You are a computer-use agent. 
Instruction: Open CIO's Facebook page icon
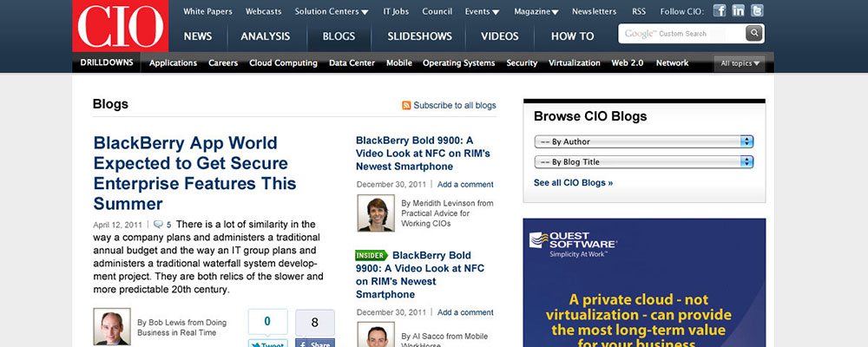coord(719,10)
